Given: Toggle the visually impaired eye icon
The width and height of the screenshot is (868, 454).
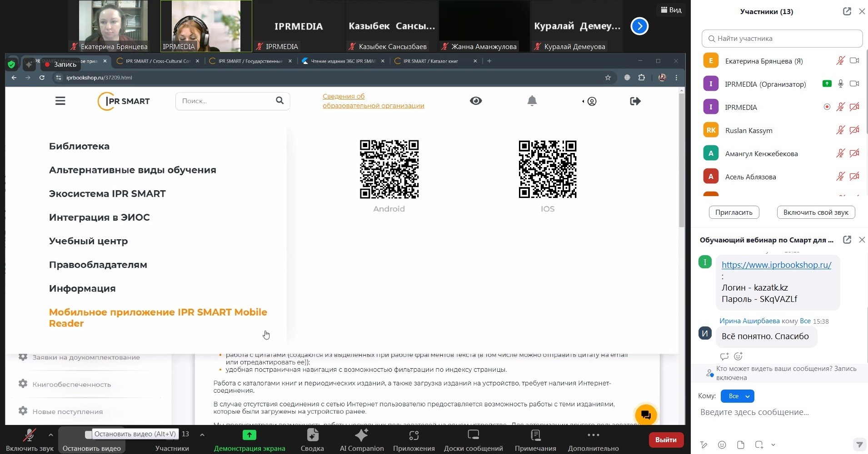Looking at the screenshot, I should click(476, 101).
